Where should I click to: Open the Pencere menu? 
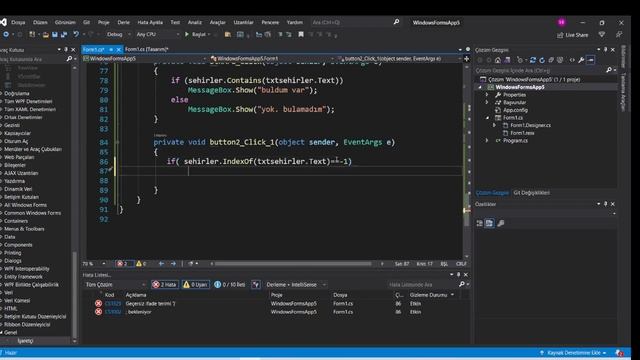tap(270, 22)
